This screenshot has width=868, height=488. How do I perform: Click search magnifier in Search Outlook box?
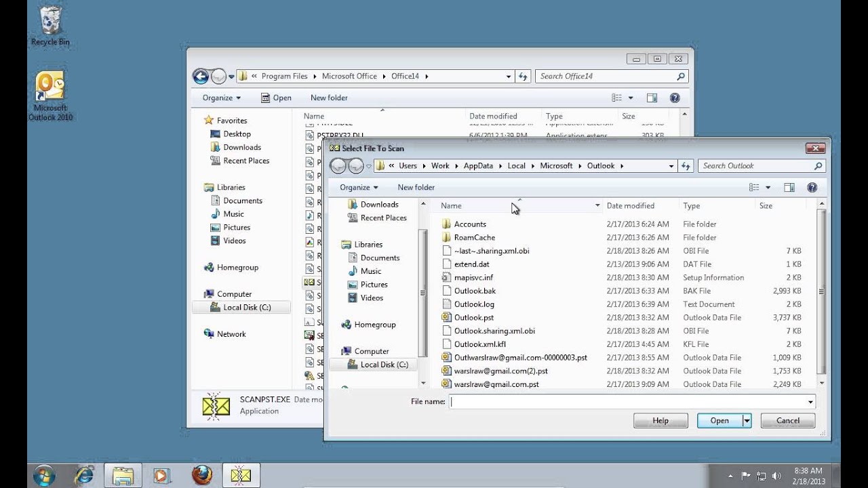818,165
